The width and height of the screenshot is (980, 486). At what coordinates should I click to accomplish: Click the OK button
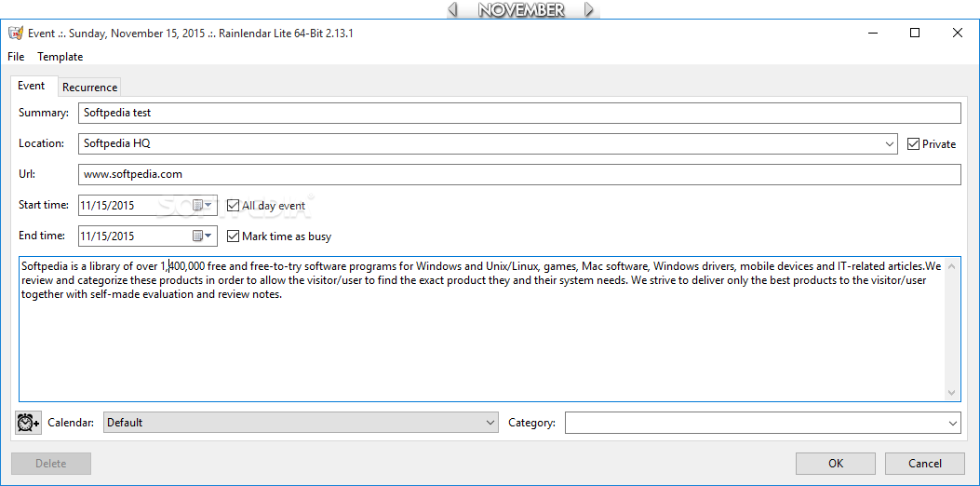(x=836, y=464)
